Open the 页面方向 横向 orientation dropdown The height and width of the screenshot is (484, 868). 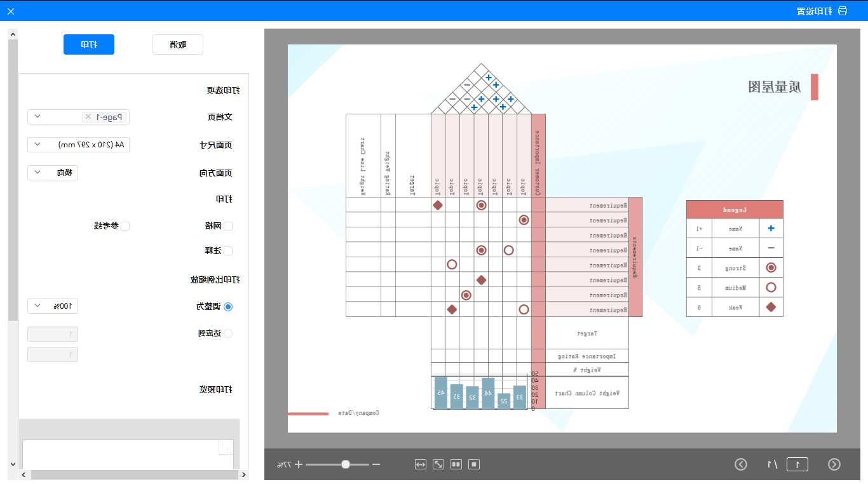53,172
